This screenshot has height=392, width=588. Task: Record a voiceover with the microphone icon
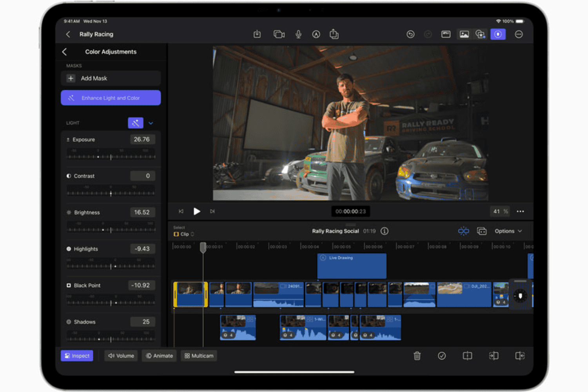click(298, 34)
